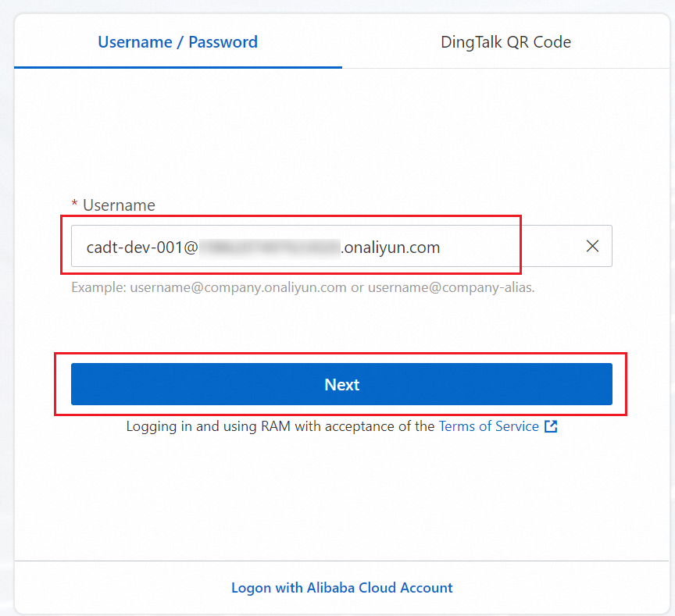Click the blurred account ID in username
The image size is (675, 616).
pyautogui.click(x=270, y=247)
